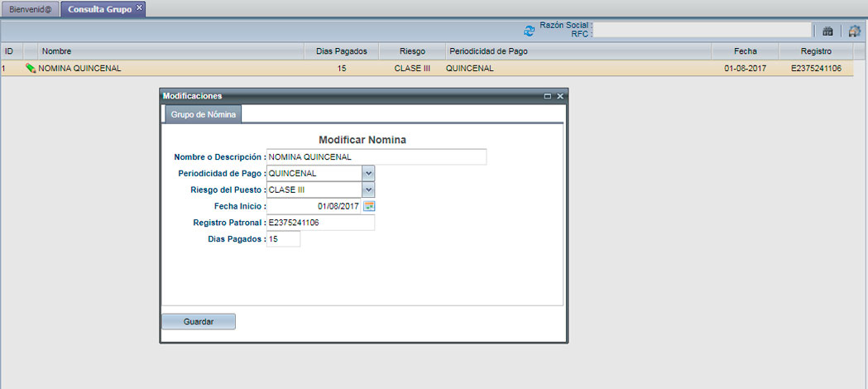Click the binoculars search icon
The image size is (868, 389).
(x=827, y=31)
